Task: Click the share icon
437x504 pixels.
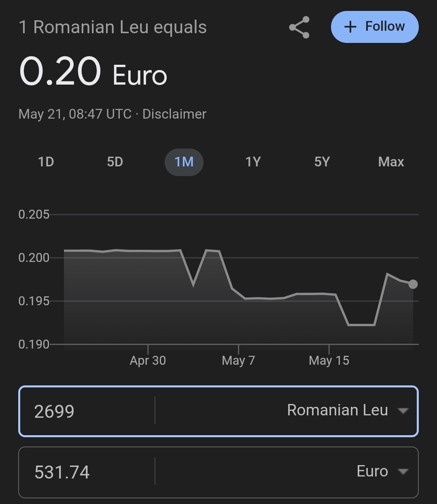Action: [299, 27]
